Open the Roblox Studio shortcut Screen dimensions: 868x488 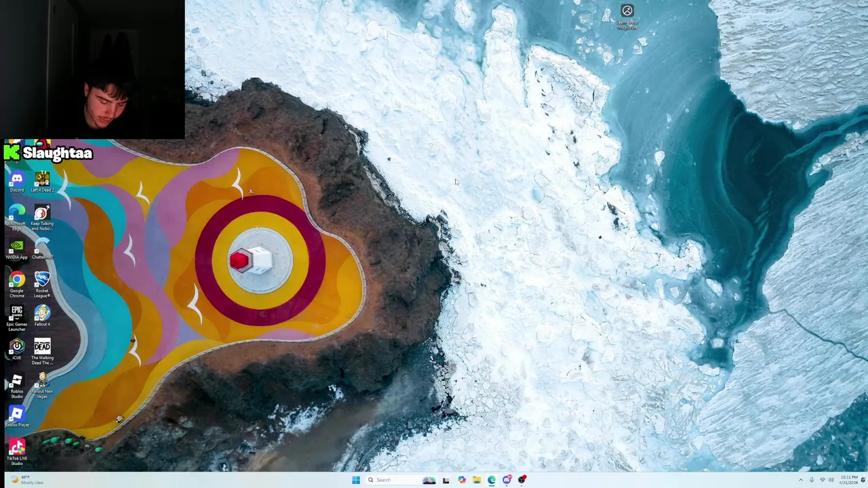tap(17, 386)
